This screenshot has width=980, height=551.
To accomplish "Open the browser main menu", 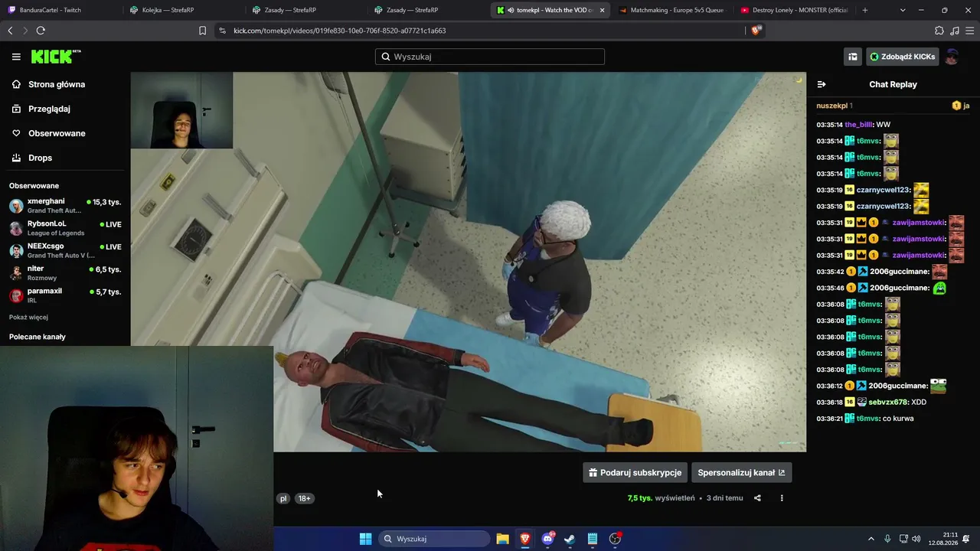I will tap(969, 31).
